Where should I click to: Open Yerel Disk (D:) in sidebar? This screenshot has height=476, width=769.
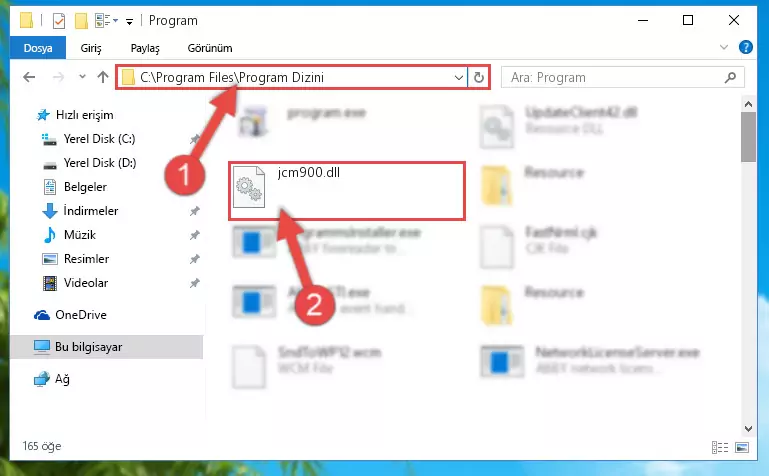click(x=100, y=163)
